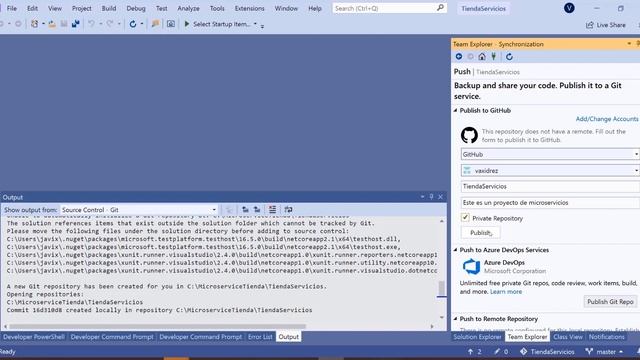Click the Open File toolbar icon
Viewport: 640px width, 360px height.
pos(52,24)
